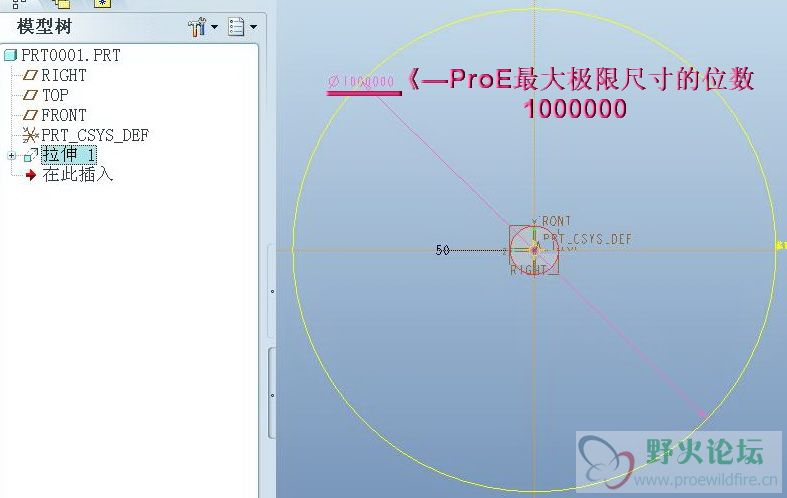Viewport: 787px width, 498px height.
Task: Select PRT_CSYS_DEF coordinate system in model tree
Action: click(x=86, y=135)
